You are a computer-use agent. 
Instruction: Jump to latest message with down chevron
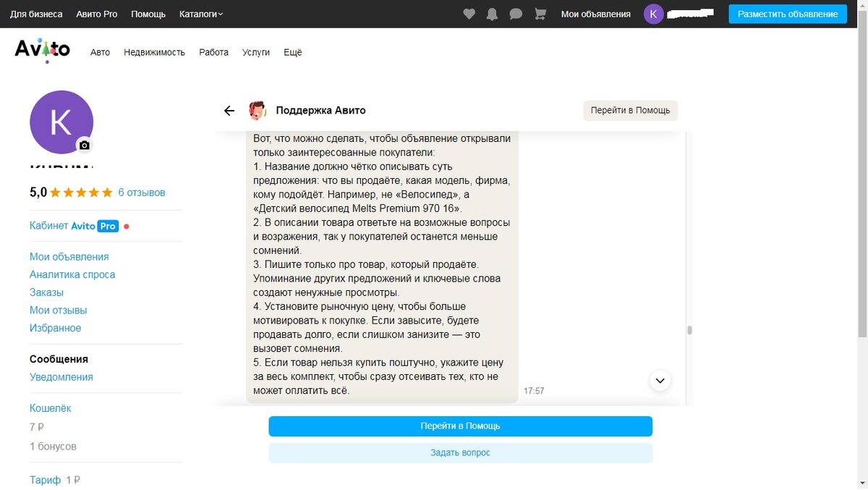click(660, 380)
